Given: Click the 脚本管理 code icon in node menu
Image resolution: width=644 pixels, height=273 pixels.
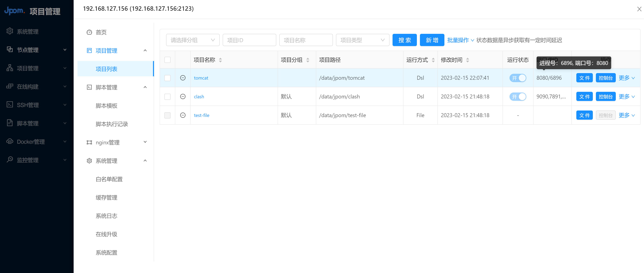Looking at the screenshot, I should [x=89, y=87].
